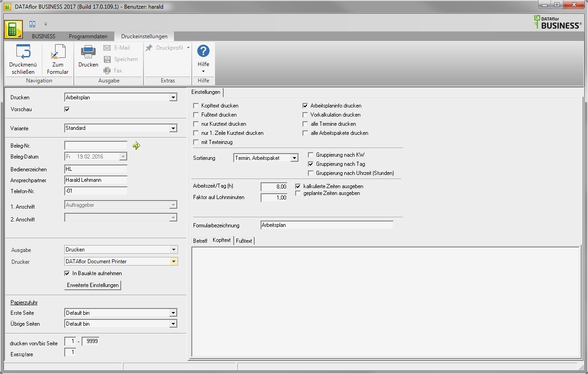Disable Arbeitsplaninfo drucken checkbox
Viewport: 588px width, 374px height.
tap(306, 106)
